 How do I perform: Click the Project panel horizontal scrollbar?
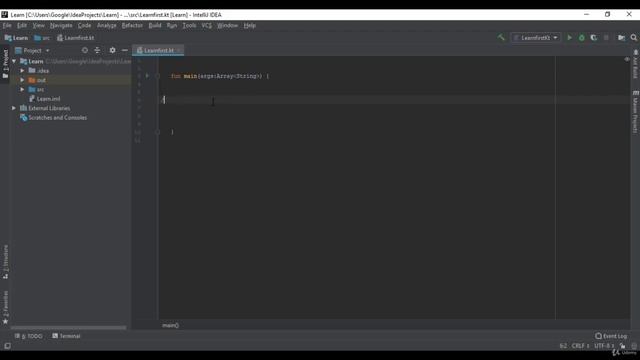pyautogui.click(x=69, y=327)
